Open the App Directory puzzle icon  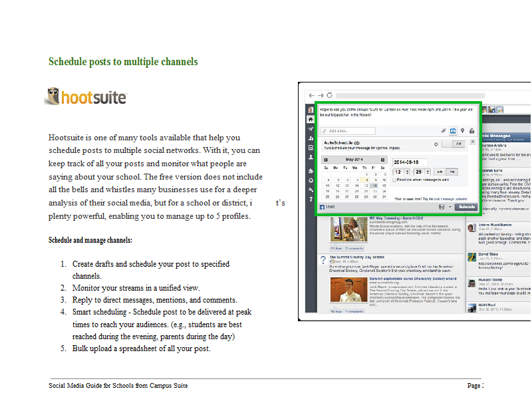click(x=311, y=171)
